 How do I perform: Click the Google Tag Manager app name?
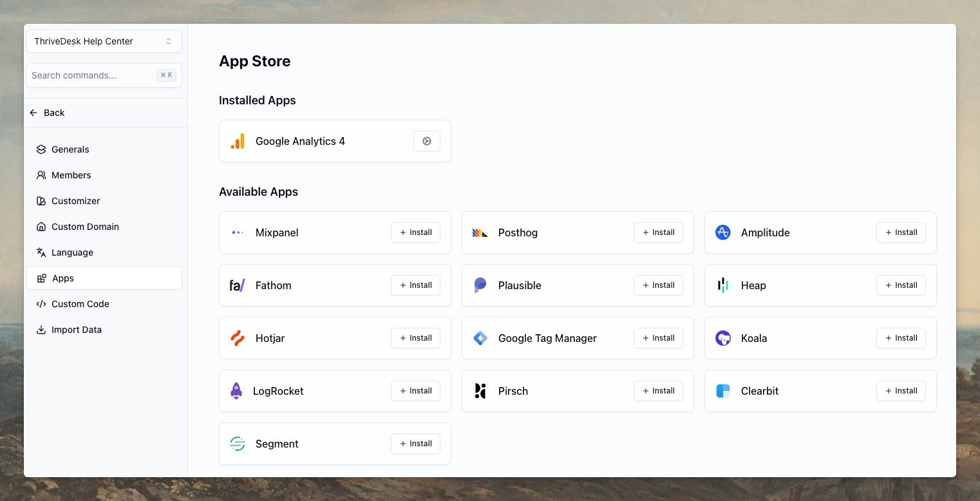click(547, 338)
